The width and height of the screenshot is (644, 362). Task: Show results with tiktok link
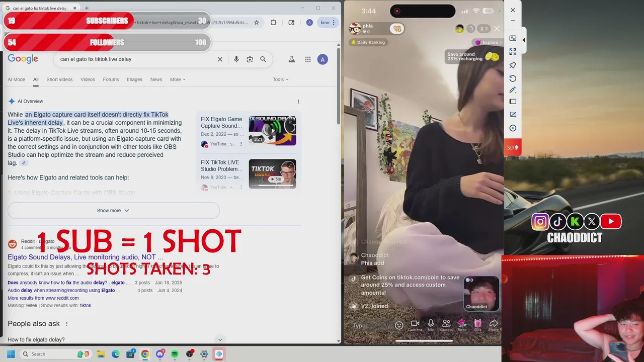tap(86, 306)
